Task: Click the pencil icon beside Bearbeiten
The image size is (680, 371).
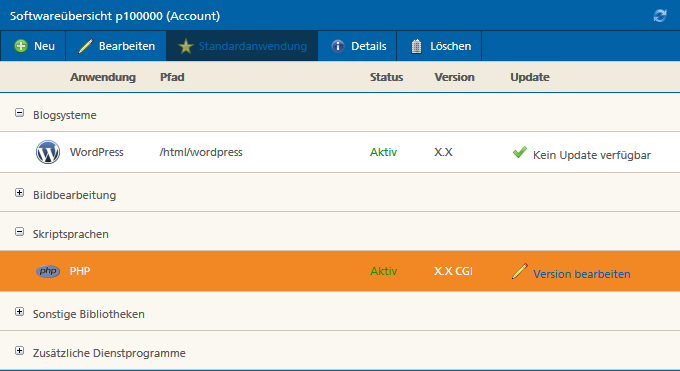Action: [x=85, y=46]
